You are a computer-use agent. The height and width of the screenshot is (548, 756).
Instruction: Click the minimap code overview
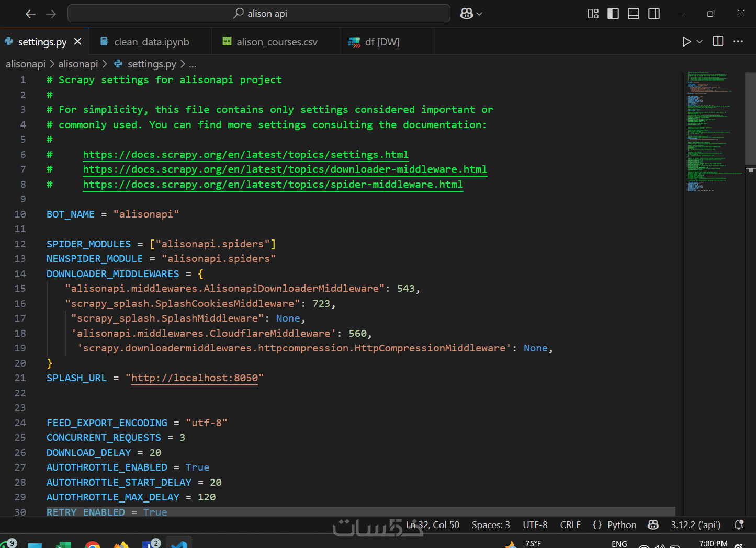click(x=713, y=131)
